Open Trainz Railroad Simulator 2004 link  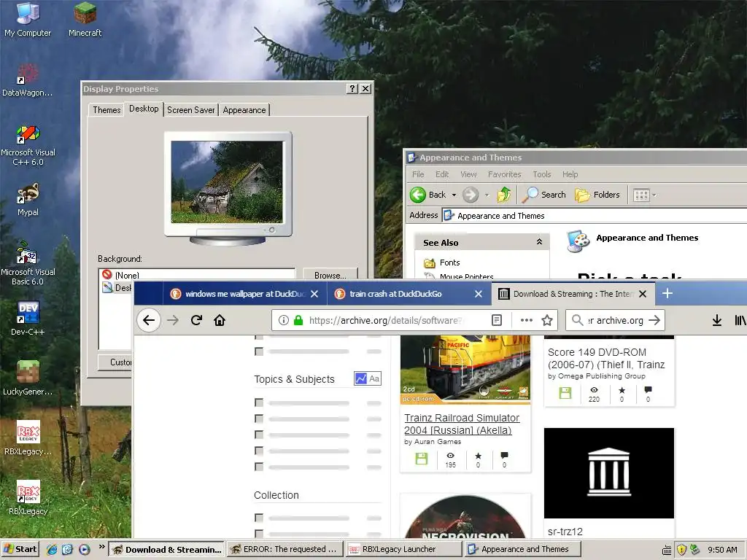462,424
